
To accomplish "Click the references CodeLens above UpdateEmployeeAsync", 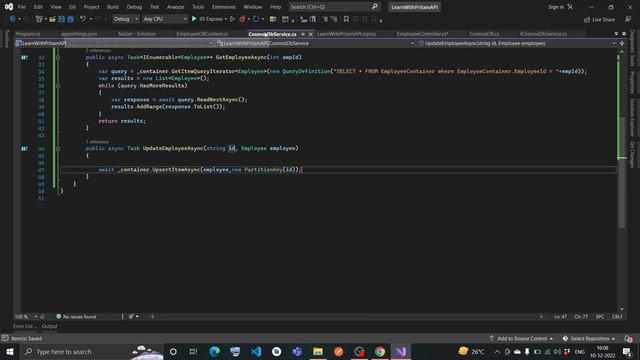I will point(97,142).
